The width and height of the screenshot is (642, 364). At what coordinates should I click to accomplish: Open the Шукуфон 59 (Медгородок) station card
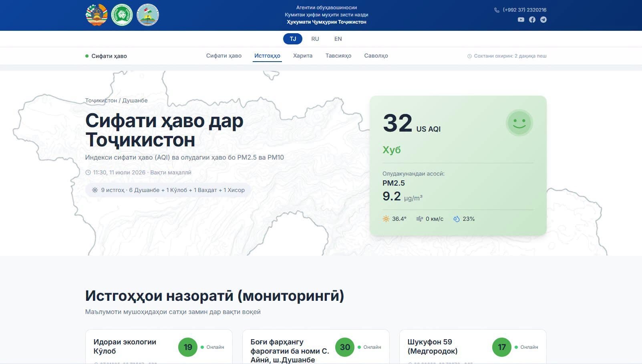(473, 346)
